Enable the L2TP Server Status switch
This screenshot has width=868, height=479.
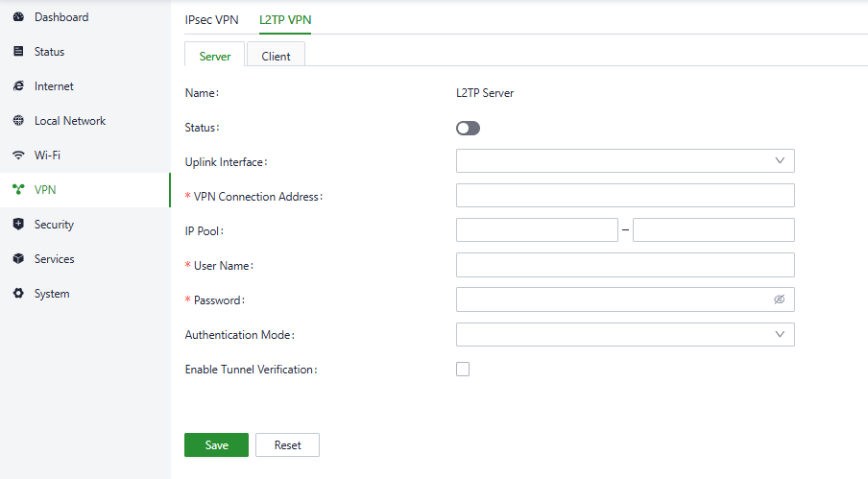[468, 128]
